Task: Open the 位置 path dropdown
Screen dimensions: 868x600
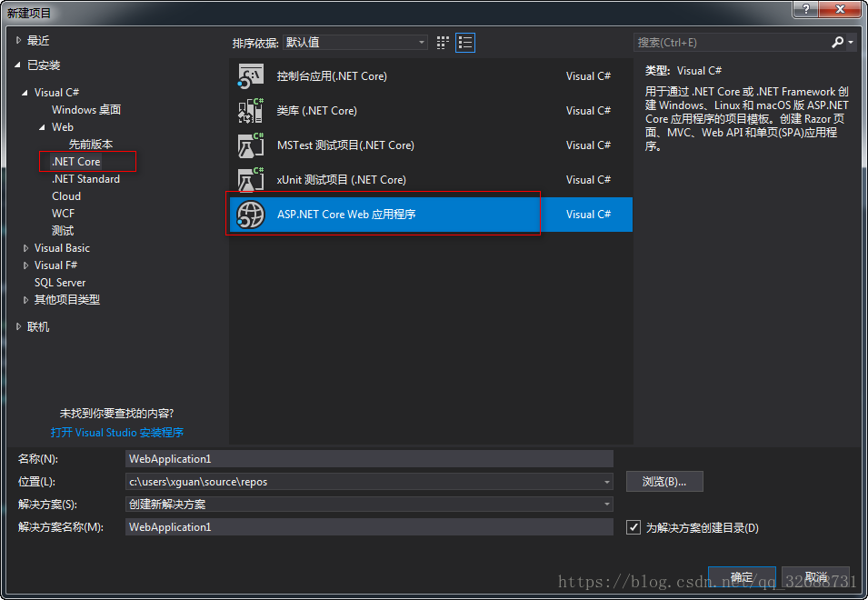Action: [607, 482]
